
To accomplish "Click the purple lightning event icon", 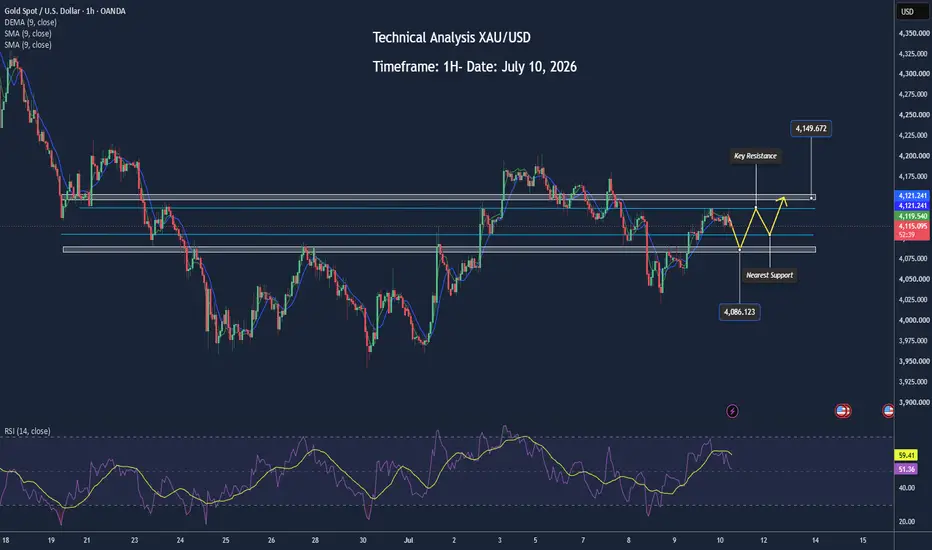I will (x=732, y=411).
